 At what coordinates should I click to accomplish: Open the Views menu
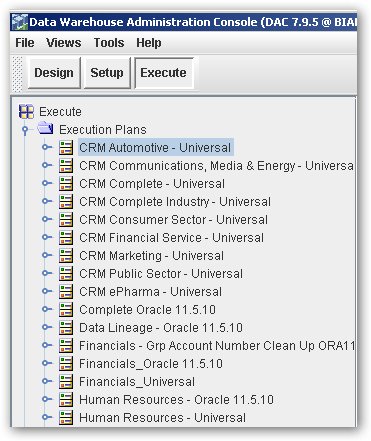coord(64,43)
